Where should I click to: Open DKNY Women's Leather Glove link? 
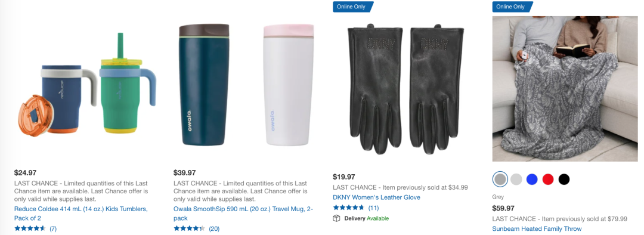pyautogui.click(x=377, y=197)
